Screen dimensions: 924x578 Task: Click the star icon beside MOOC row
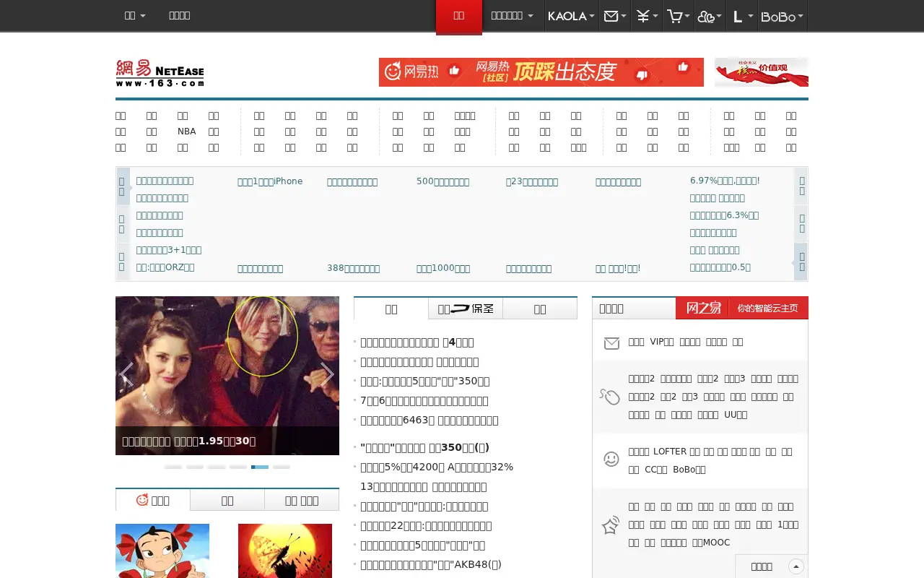[611, 525]
